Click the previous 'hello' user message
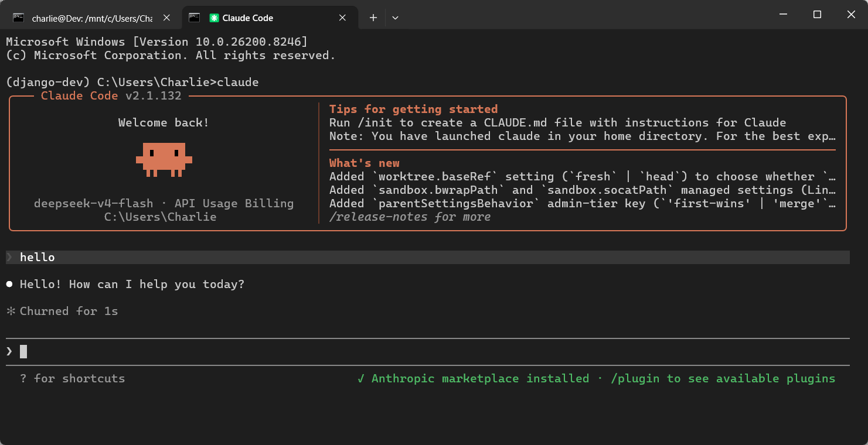868x445 pixels. 427,258
